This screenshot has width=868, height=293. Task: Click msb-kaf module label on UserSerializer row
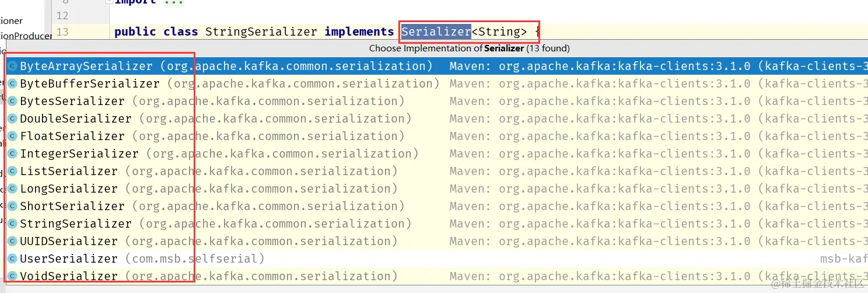tap(843, 259)
